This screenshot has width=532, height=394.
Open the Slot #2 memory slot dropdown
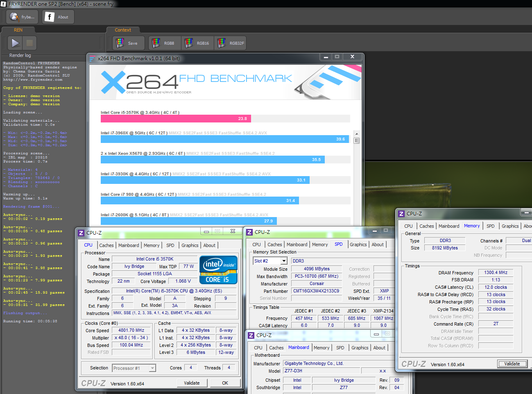pyautogui.click(x=270, y=261)
